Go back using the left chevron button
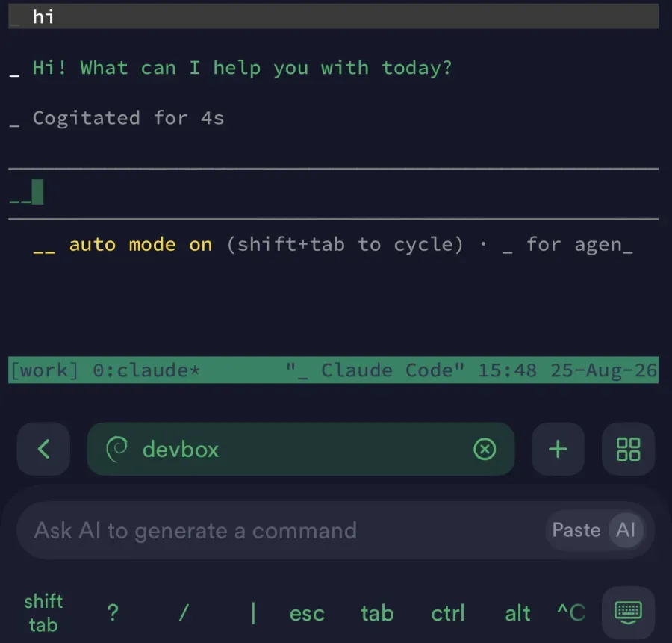The height and width of the screenshot is (643, 672). (43, 449)
